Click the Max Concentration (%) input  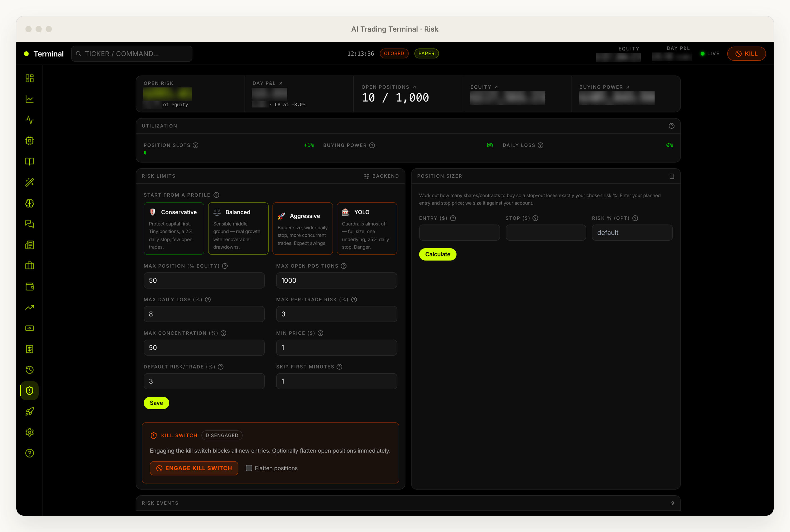click(204, 348)
